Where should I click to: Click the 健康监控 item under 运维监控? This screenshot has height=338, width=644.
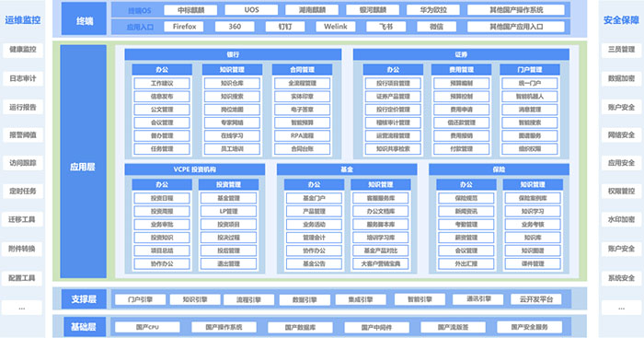coord(23,50)
